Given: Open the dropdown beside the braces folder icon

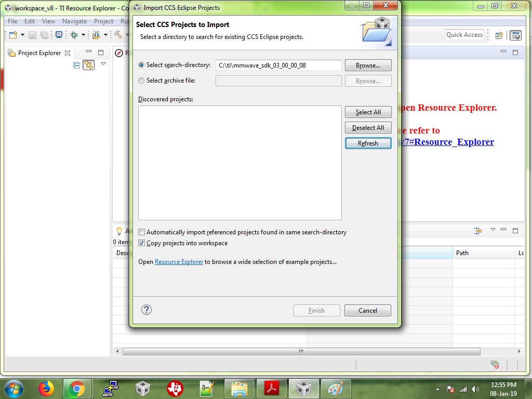Looking at the screenshot, I should tap(105, 35).
